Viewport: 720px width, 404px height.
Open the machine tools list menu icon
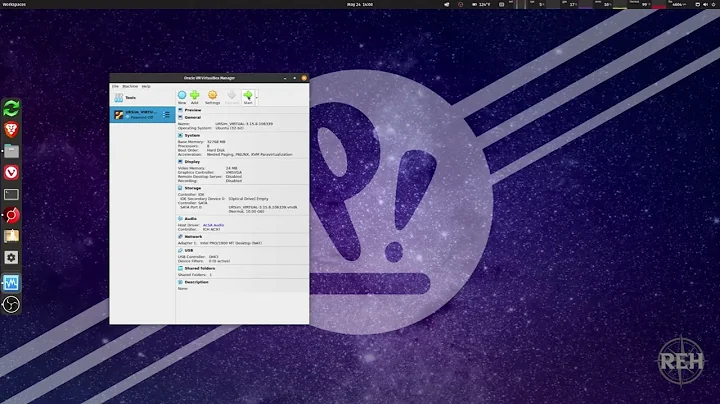tap(166, 114)
